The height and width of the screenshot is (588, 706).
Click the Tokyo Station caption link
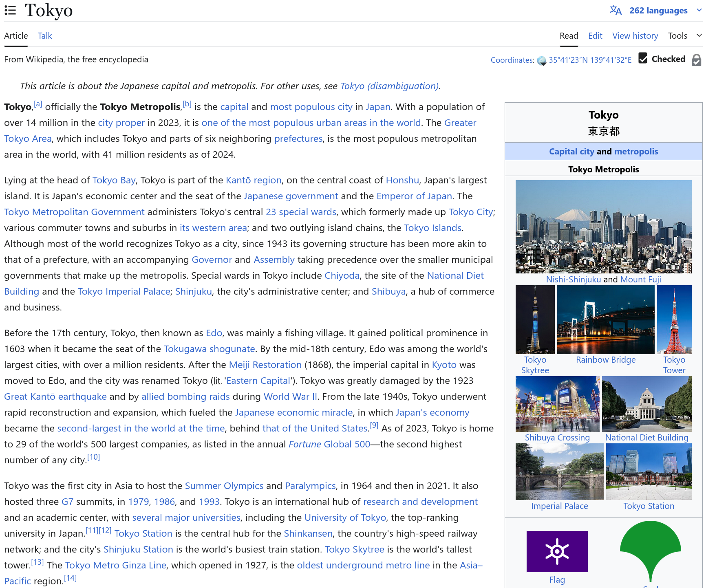pyautogui.click(x=649, y=506)
